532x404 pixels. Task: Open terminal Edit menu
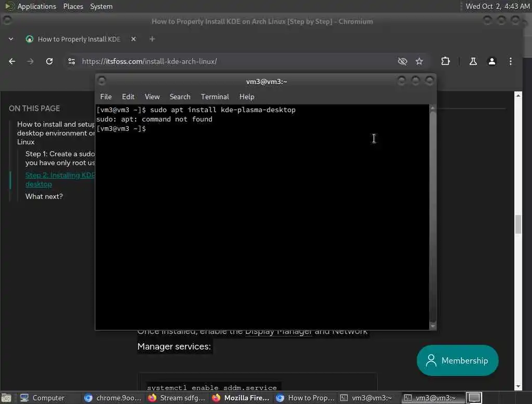pos(128,97)
